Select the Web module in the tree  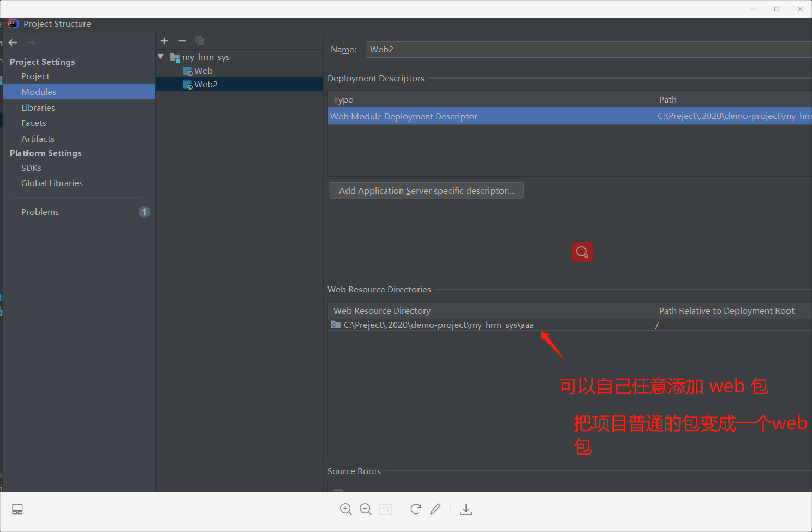click(204, 70)
